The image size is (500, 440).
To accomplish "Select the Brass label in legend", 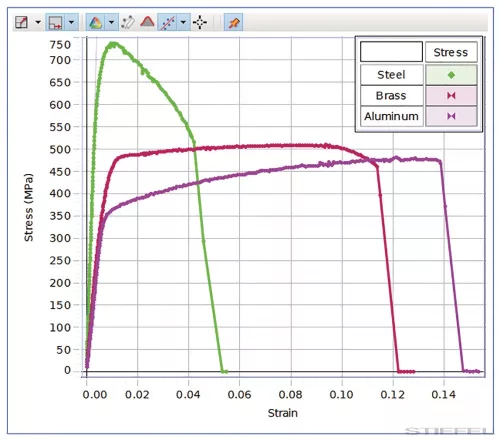I will click(391, 96).
